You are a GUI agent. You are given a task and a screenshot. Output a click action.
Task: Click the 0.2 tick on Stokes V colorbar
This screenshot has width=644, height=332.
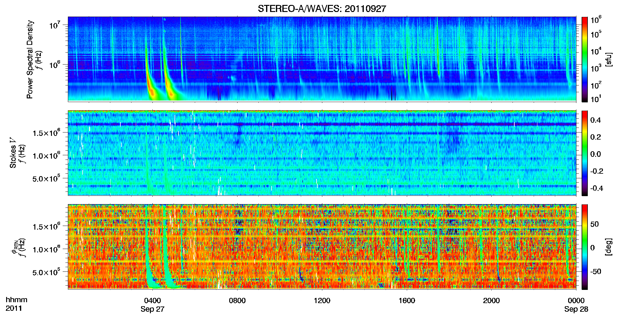(595, 137)
